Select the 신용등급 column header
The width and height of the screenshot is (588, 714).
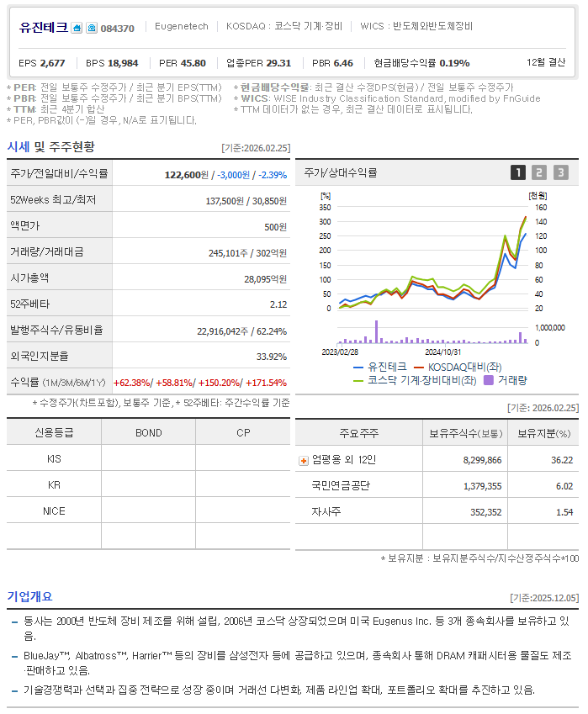(x=54, y=432)
